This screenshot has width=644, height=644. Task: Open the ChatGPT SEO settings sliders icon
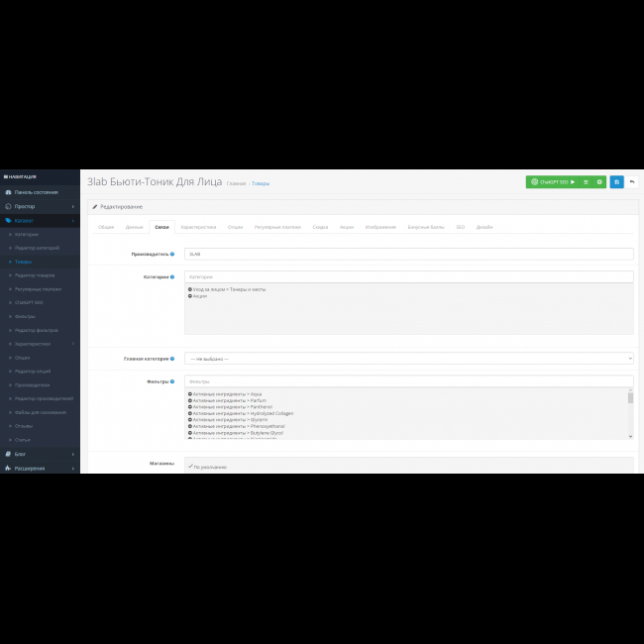pyautogui.click(x=586, y=182)
